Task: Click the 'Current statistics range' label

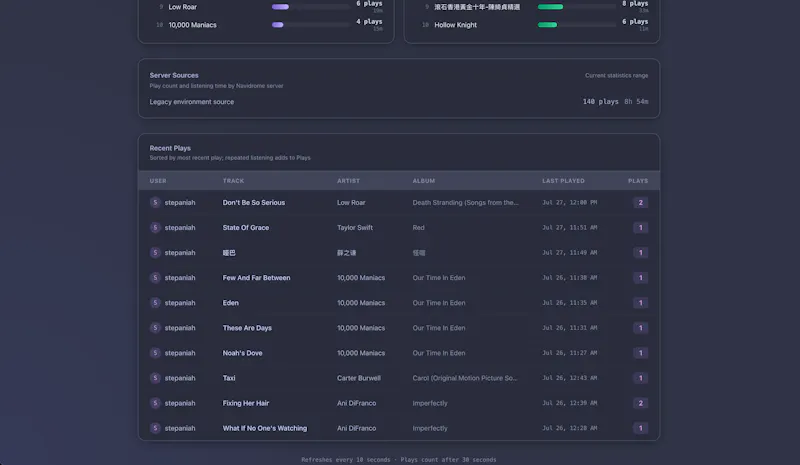Action: pos(616,75)
